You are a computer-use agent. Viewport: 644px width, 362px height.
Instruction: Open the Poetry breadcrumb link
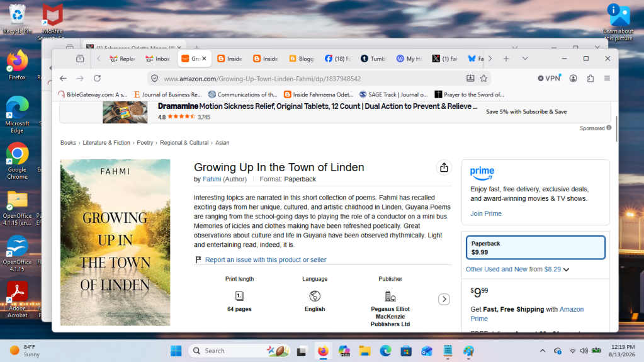click(x=145, y=142)
